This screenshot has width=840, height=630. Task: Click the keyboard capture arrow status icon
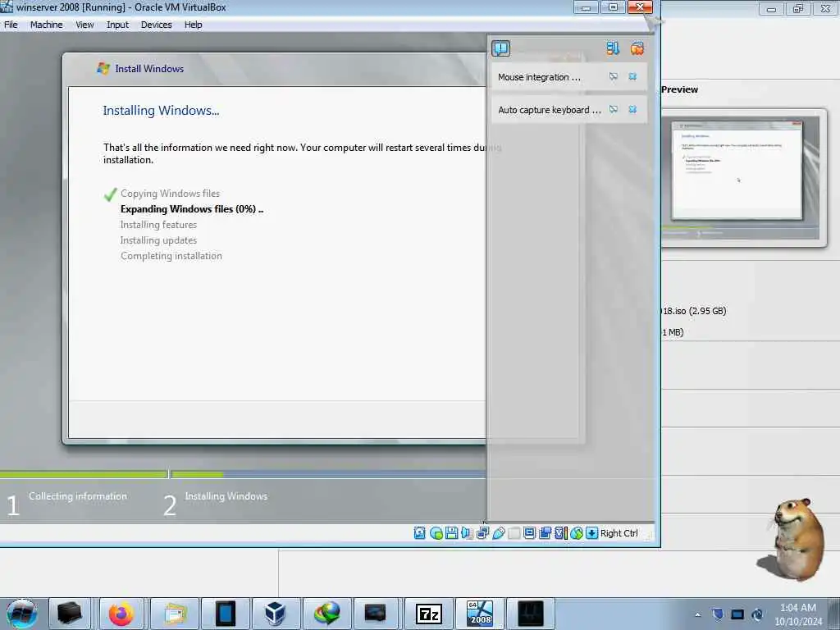[592, 533]
